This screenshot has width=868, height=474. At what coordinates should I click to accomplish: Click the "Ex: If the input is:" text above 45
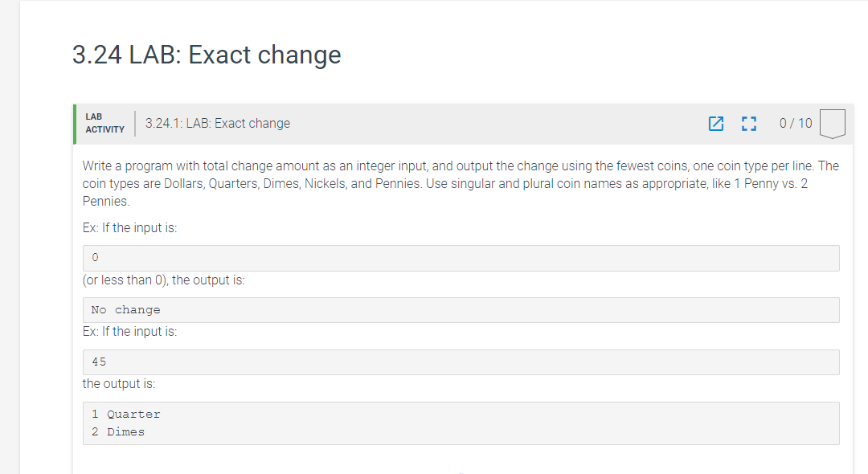click(x=129, y=332)
